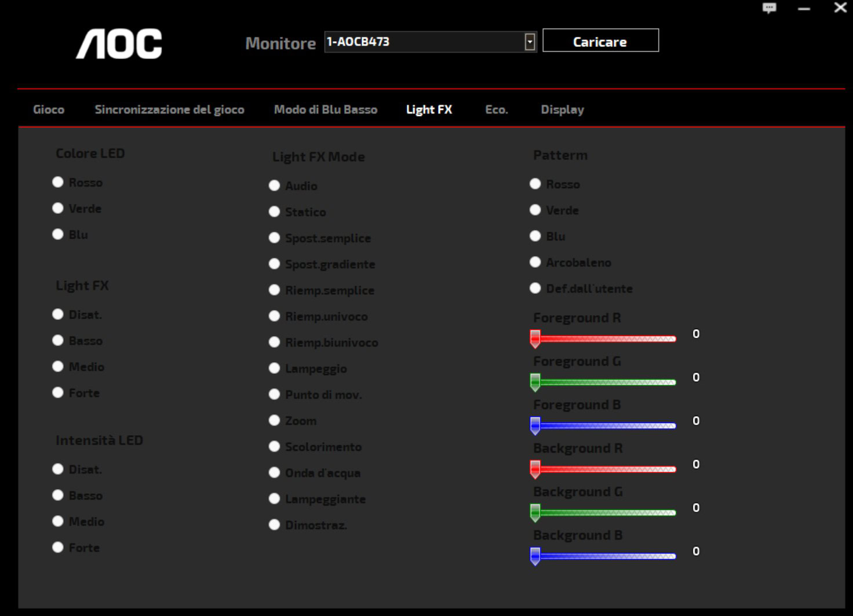Enable the Onda d'acqua mode
The width and height of the screenshot is (853, 616).
pos(275,472)
